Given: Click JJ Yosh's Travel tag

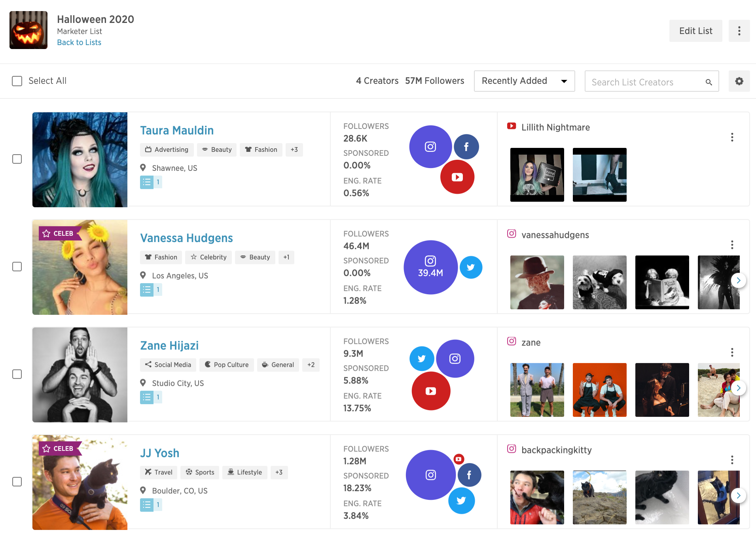Looking at the screenshot, I should pyautogui.click(x=159, y=472).
